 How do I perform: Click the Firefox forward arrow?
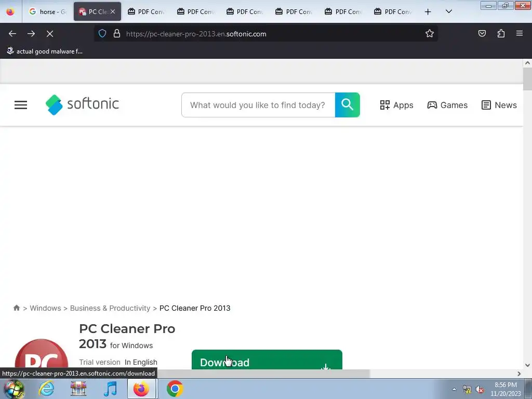coord(31,34)
